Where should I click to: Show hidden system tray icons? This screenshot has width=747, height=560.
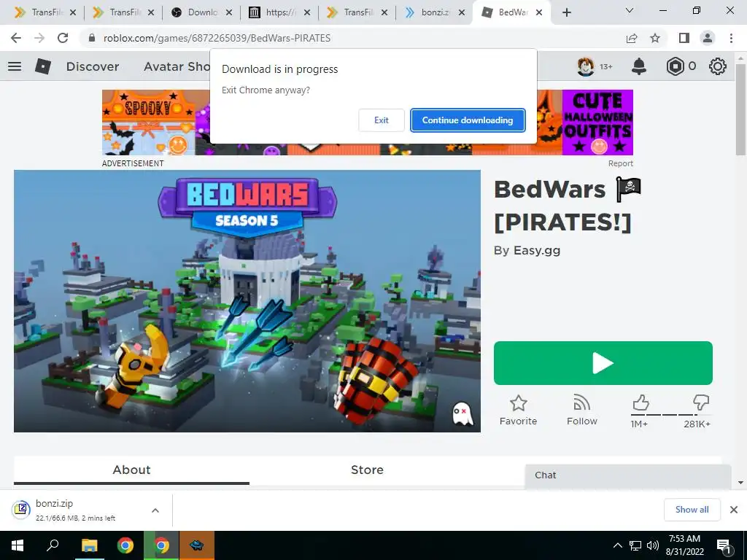[617, 545]
